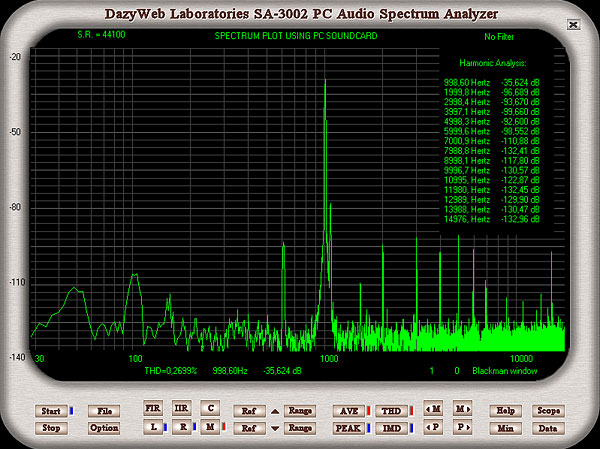Select the R right channel button

pyautogui.click(x=181, y=427)
